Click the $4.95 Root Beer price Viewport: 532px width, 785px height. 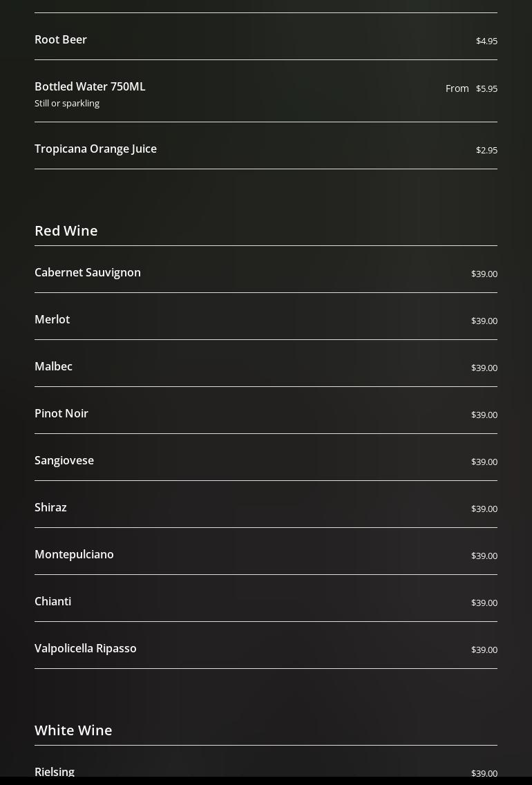click(x=486, y=41)
